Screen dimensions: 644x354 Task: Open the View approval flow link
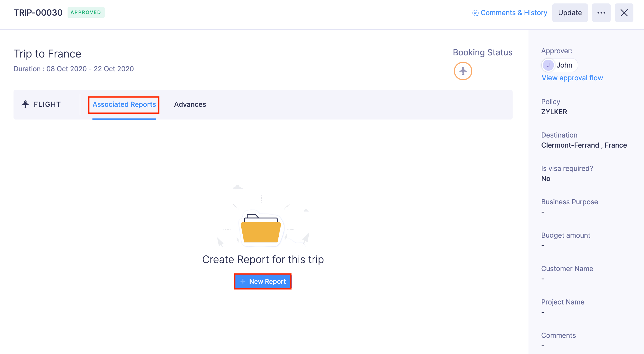coord(572,78)
